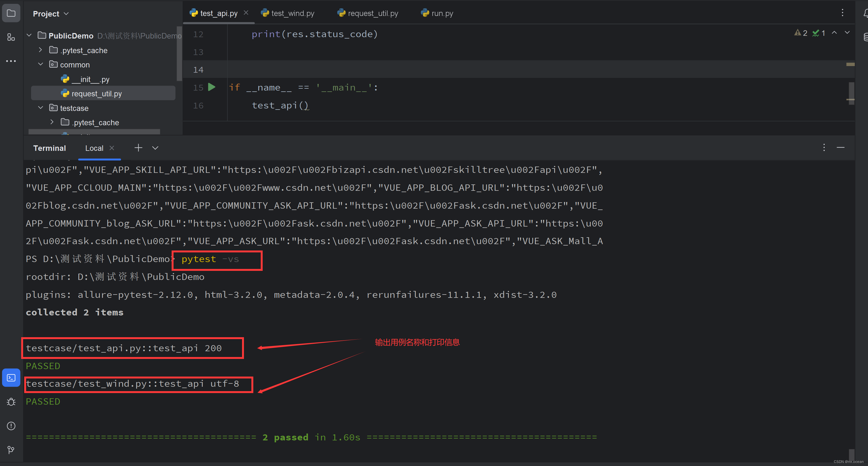Open the Structure tool window icon
Screen dimensions: 868x466
pos(11,37)
